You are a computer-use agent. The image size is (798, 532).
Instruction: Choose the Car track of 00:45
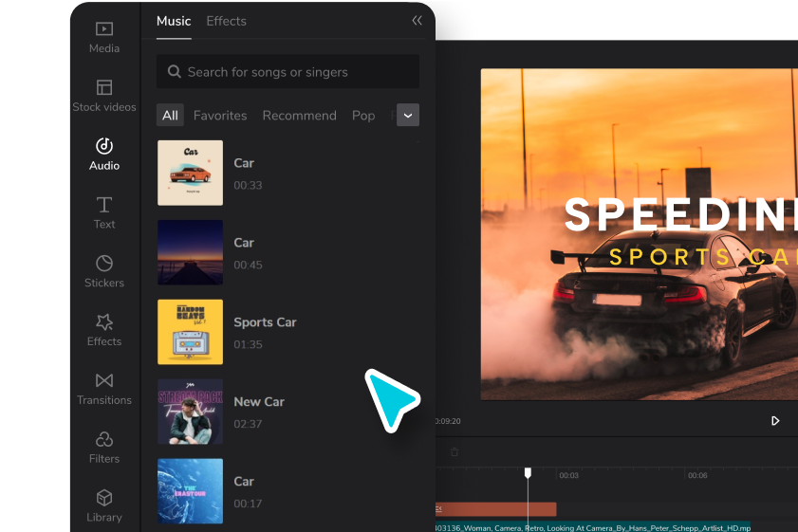[288, 252]
